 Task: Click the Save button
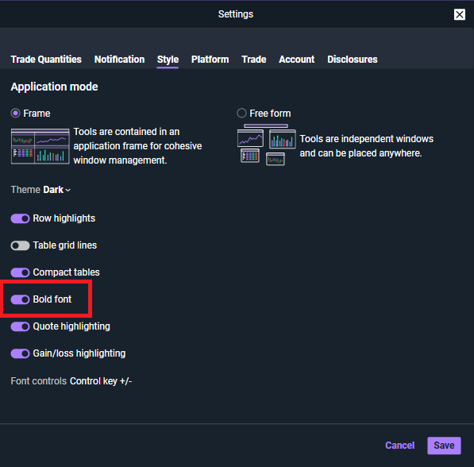[x=444, y=446]
